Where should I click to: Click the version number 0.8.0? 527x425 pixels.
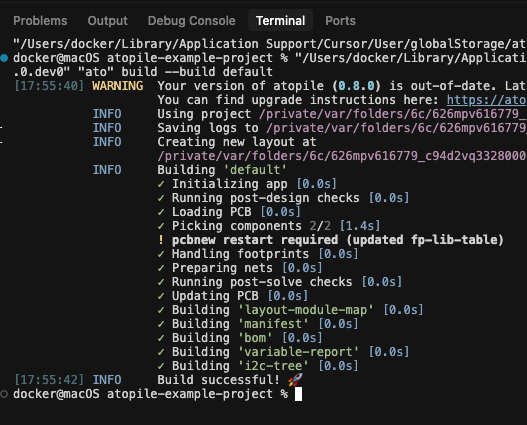pos(356,86)
